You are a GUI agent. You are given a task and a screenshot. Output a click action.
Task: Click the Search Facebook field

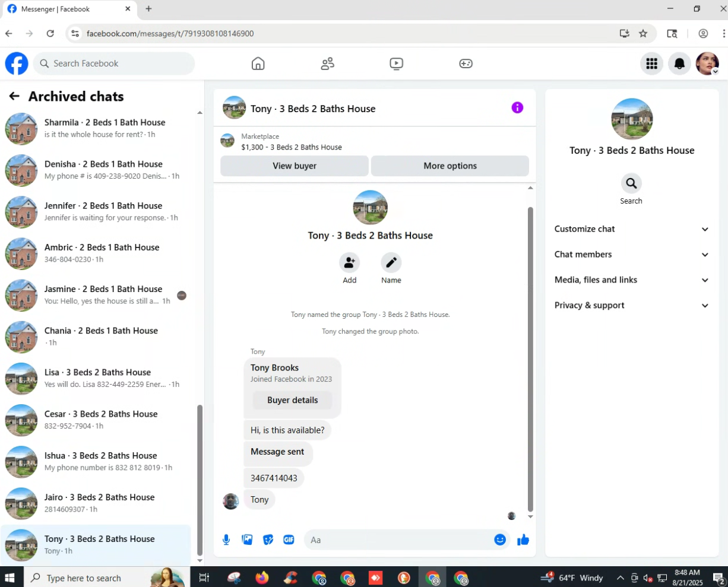point(114,64)
